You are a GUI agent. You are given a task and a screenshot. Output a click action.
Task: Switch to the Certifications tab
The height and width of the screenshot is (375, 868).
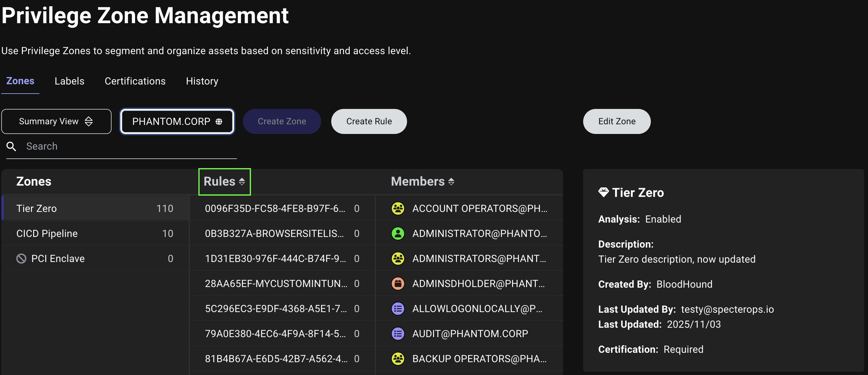(135, 81)
